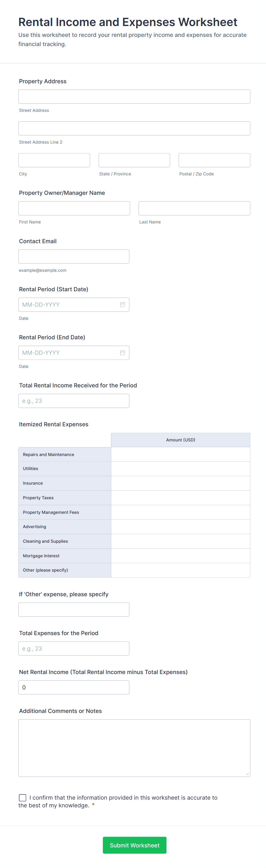Open the Rental Period start date calendar picker
Image resolution: width=266 pixels, height=868 pixels.
pyautogui.click(x=123, y=304)
